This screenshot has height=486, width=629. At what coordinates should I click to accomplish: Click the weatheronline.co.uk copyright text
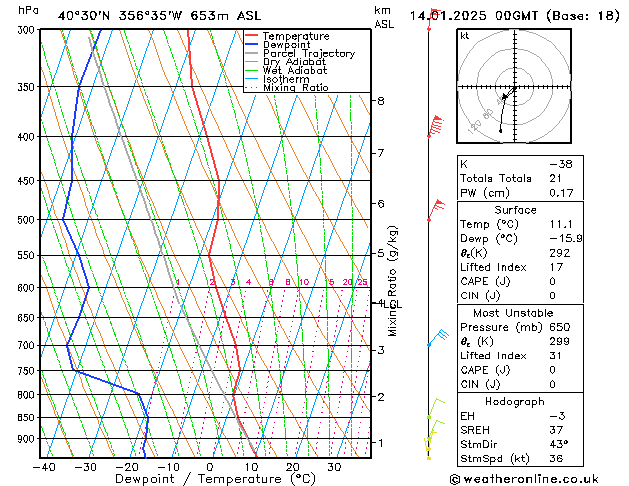(524, 479)
